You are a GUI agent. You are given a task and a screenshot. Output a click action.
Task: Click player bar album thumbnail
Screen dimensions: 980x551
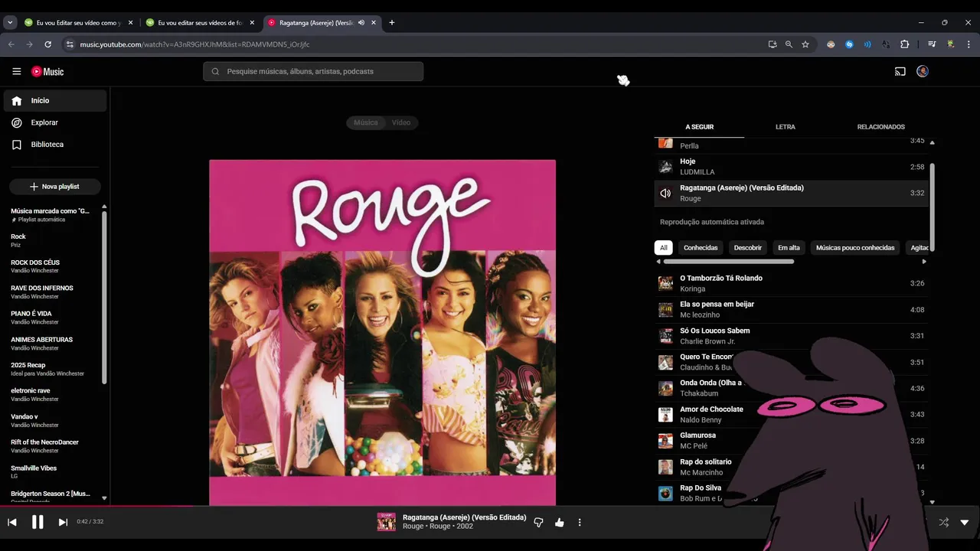coord(387,522)
